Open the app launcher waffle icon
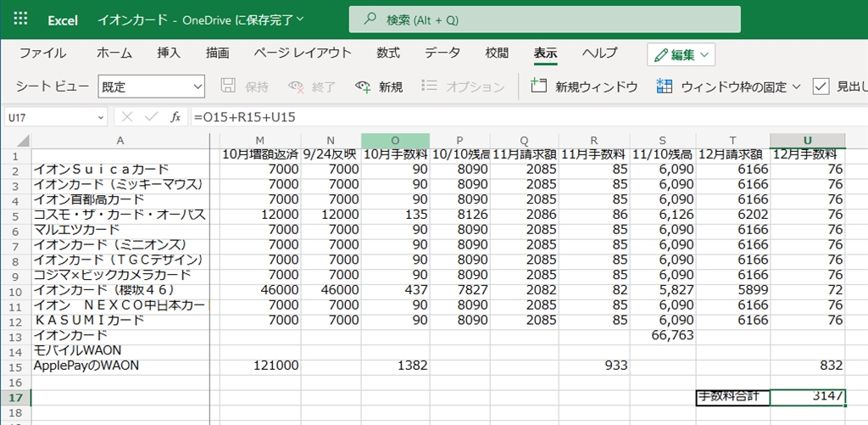This screenshot has width=868, height=425. 20,19
